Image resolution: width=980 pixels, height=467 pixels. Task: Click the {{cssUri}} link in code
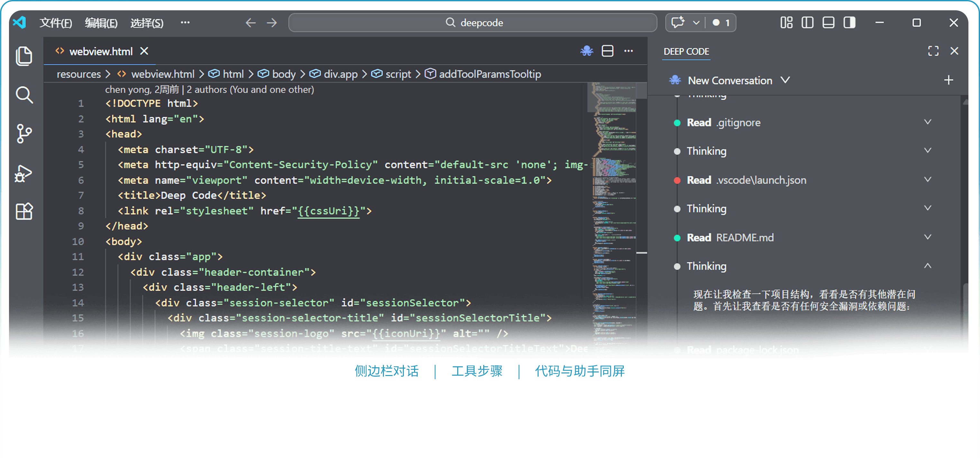click(328, 211)
